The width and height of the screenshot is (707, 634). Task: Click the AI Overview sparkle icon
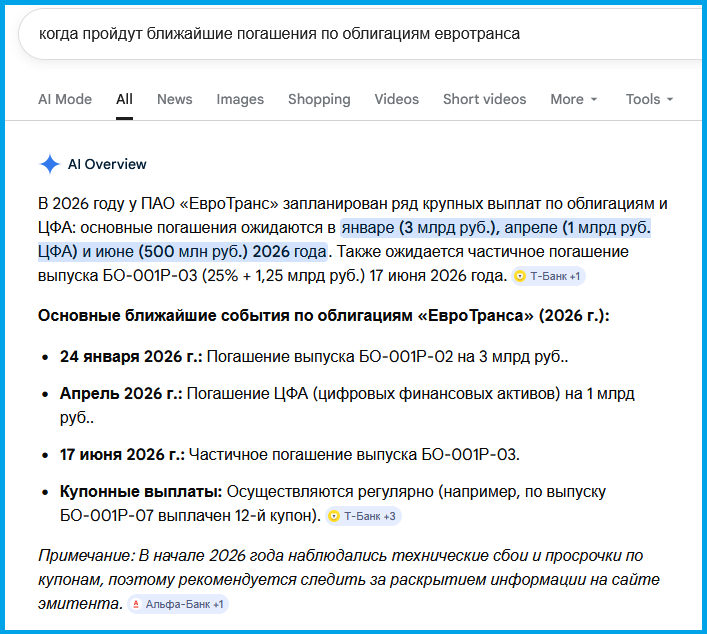pos(50,164)
